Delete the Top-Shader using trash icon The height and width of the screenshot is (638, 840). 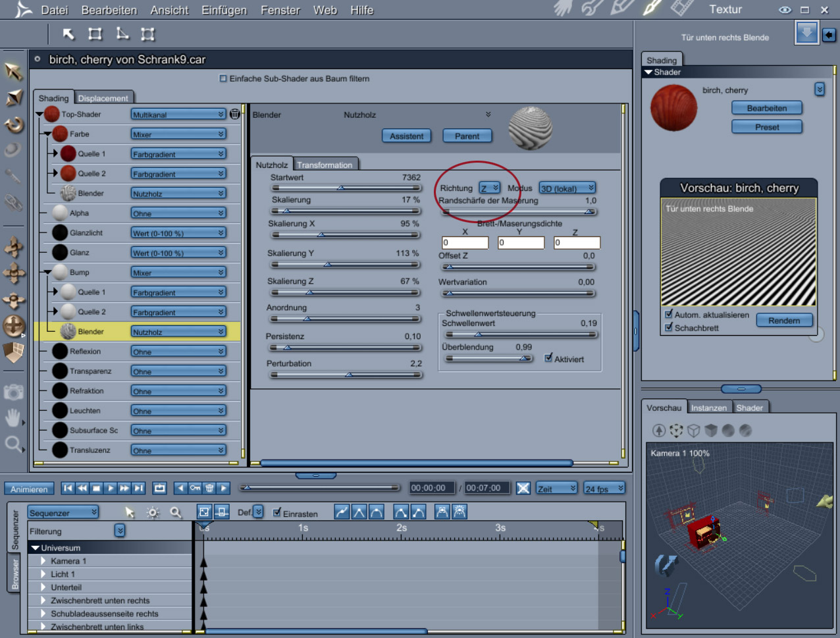coord(234,114)
